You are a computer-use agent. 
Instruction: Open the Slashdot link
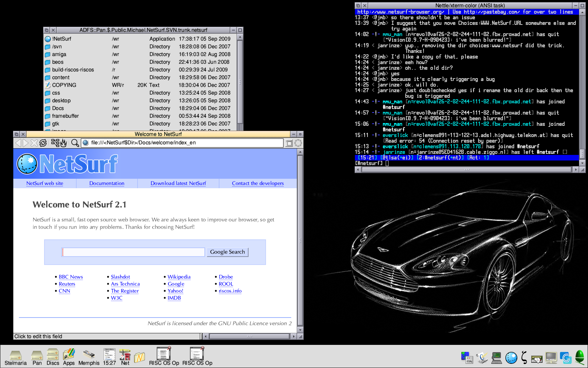click(120, 277)
